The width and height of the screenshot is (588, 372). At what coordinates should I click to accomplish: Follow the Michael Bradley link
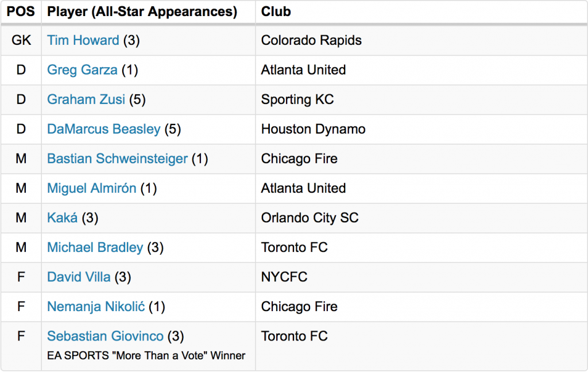pos(95,247)
